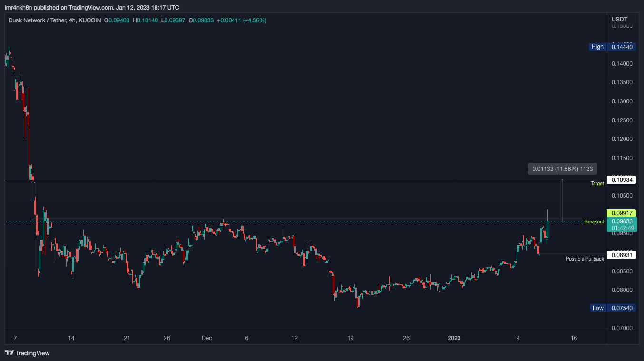Screen dimensions: 644x361
Task: Click the close value C0.09833 in legend
Action: (201, 20)
